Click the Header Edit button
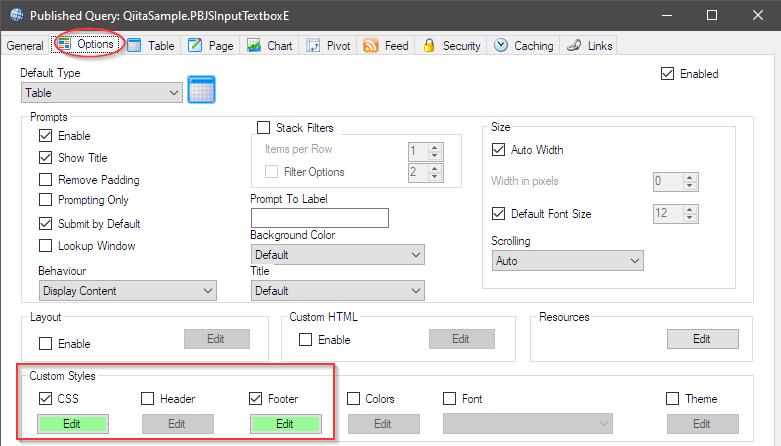Viewport: 781px width, 446px height. (178, 424)
